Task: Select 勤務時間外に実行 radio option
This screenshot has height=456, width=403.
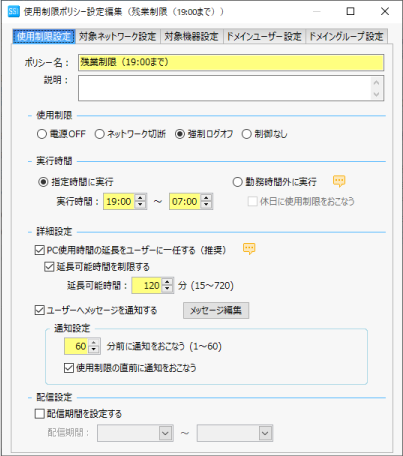Action: 237,182
